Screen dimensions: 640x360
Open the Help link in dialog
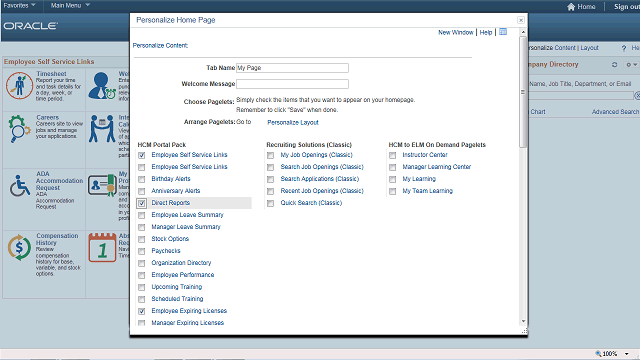click(486, 32)
